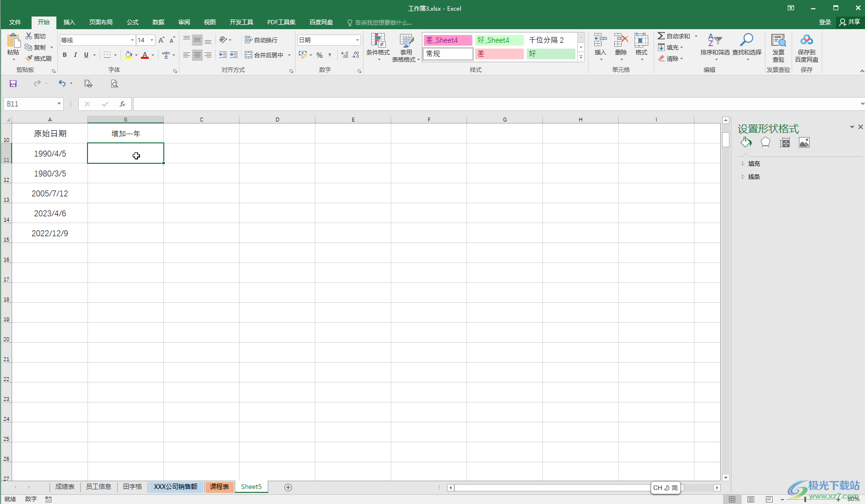Toggle align right

[x=208, y=55]
